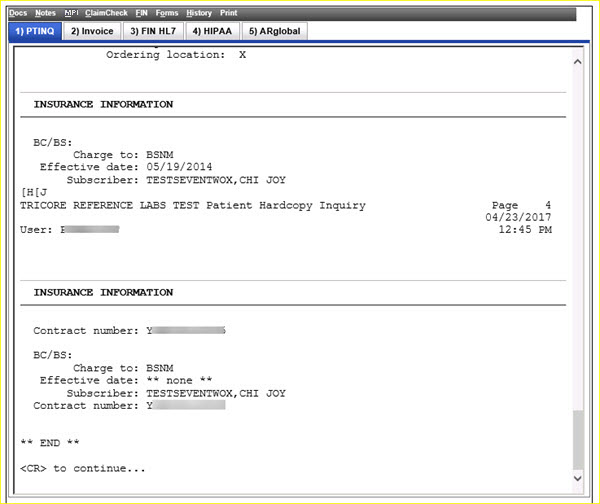Select the 4) HIPAA tab
The height and width of the screenshot is (504, 600).
coord(213,31)
